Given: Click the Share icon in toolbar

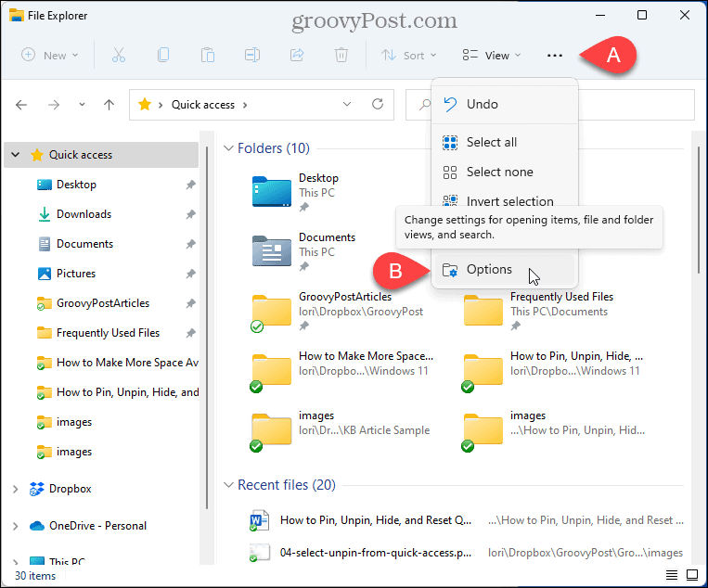Looking at the screenshot, I should 297,55.
